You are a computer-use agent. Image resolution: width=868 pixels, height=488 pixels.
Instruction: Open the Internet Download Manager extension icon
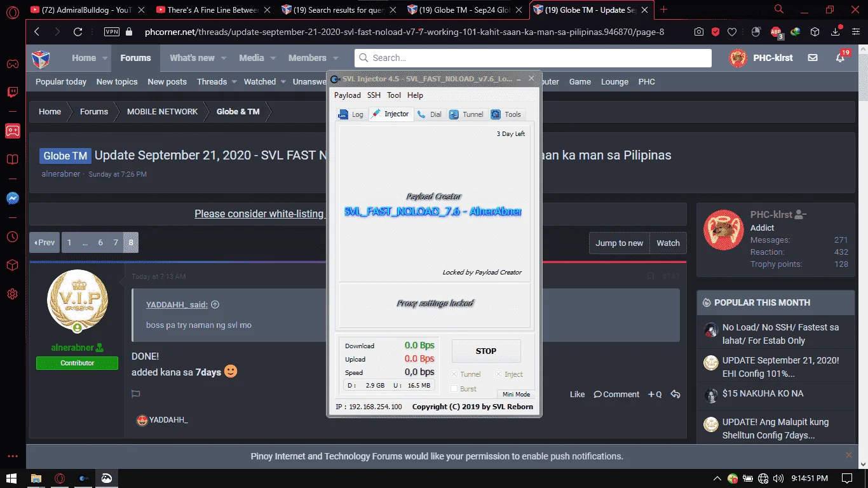click(796, 32)
